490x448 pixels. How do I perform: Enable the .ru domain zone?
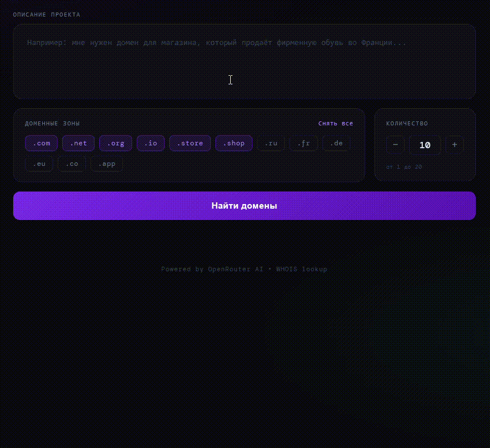click(x=271, y=143)
